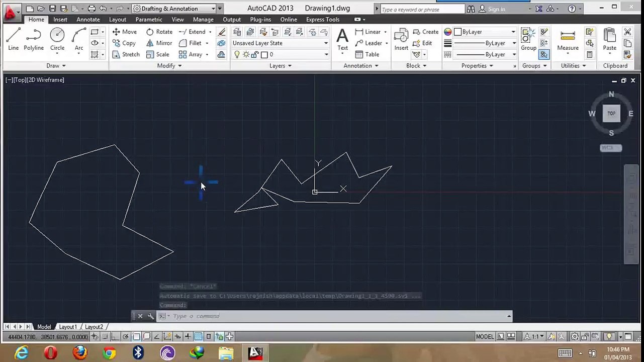The image size is (644, 362).
Task: Click the Copy tool in Modify panel
Action: point(124,43)
